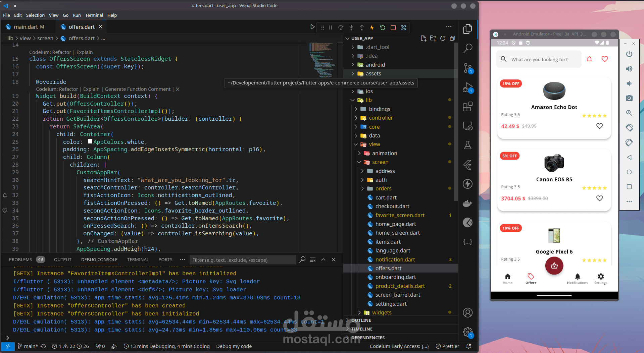Switch to the OUTPUT panel tab
Screen dimensions: 644x353
click(63, 259)
